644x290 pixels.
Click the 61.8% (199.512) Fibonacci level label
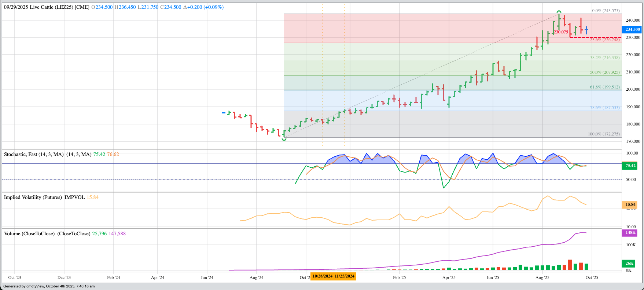click(x=604, y=87)
